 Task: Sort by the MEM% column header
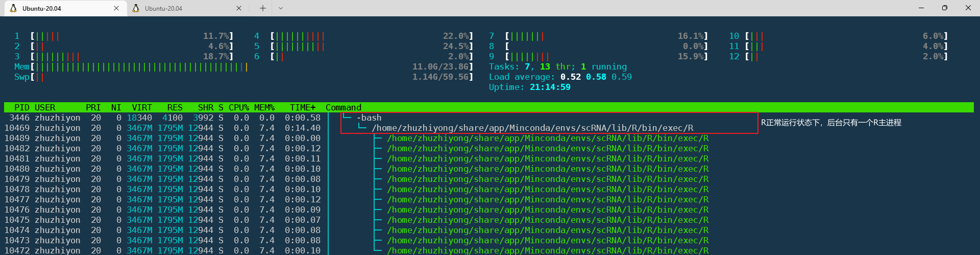tap(264, 107)
